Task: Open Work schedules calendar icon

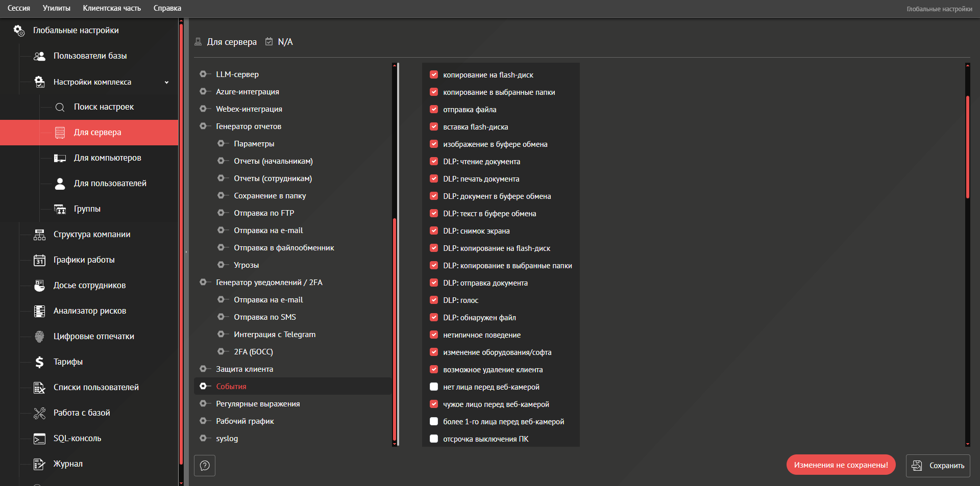Action: 39,260
